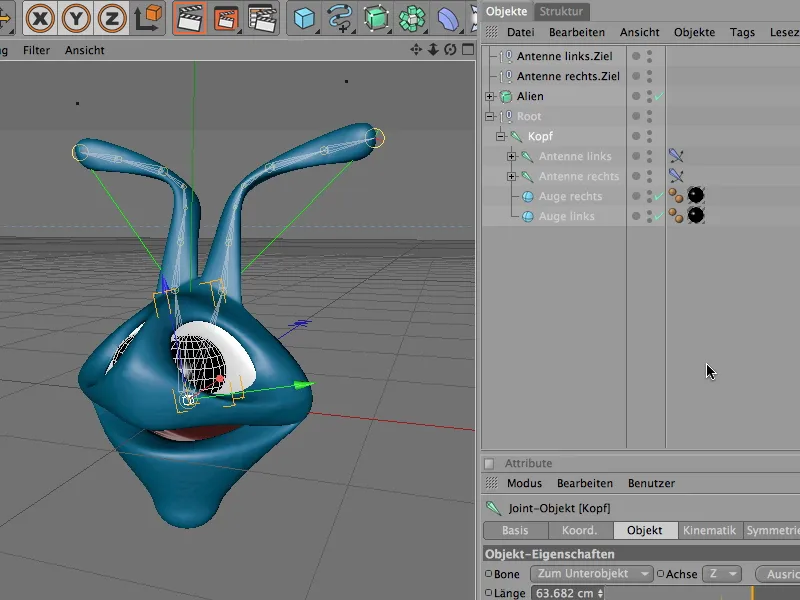Activate the Objekt attribute tab
The image size is (800, 600).
645,530
